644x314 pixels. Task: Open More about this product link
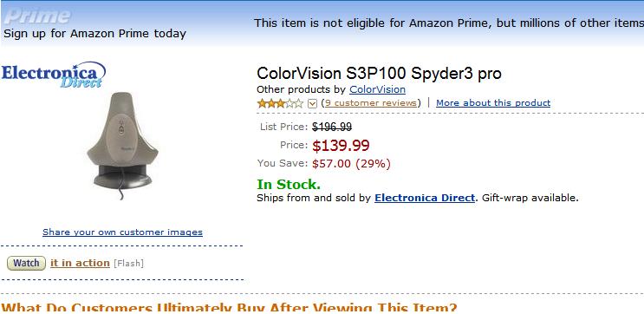point(493,102)
